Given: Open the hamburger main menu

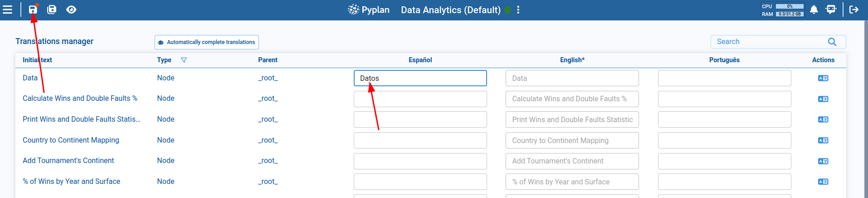Looking at the screenshot, I should pyautogui.click(x=8, y=10).
